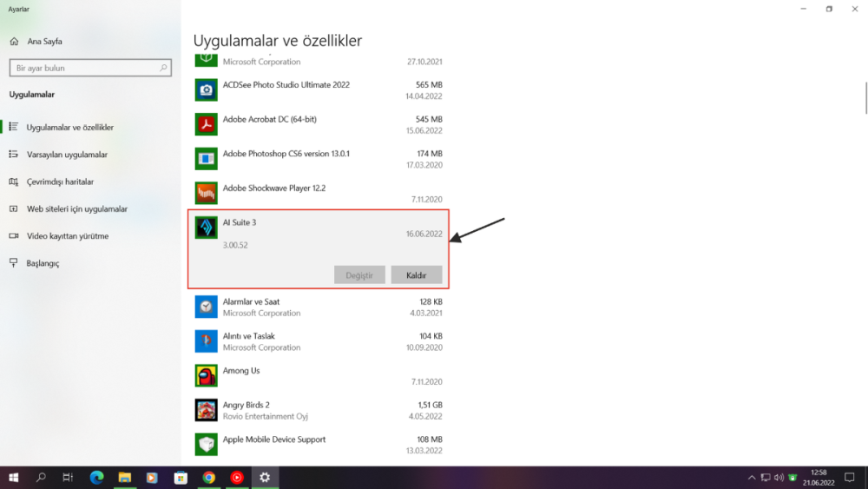Open Task View from the taskbar
This screenshot has width=868, height=489.
[x=68, y=478]
